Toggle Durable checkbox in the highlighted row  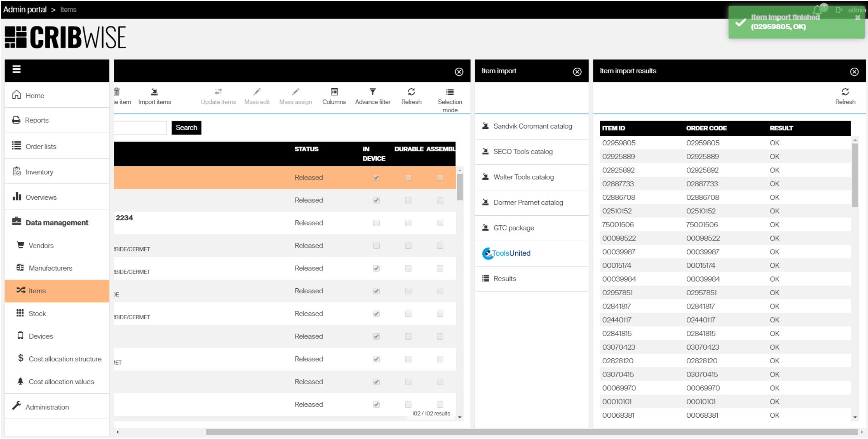(x=408, y=178)
